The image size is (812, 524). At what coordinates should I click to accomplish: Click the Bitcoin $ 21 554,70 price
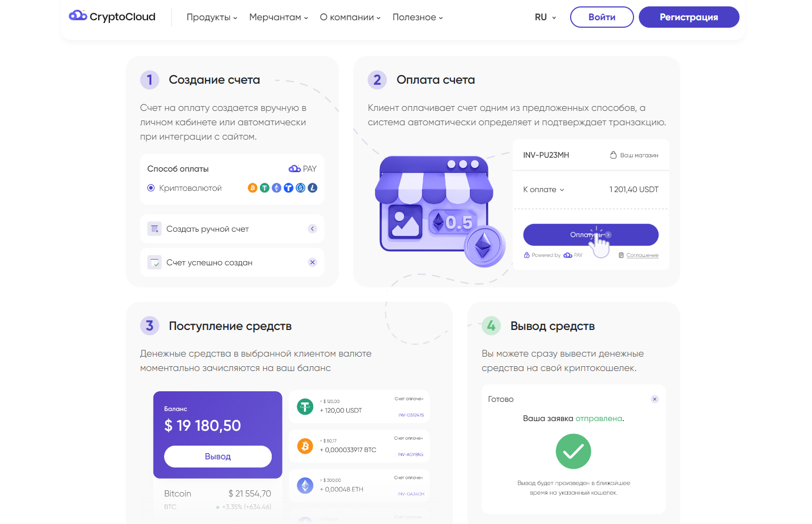[250, 494]
